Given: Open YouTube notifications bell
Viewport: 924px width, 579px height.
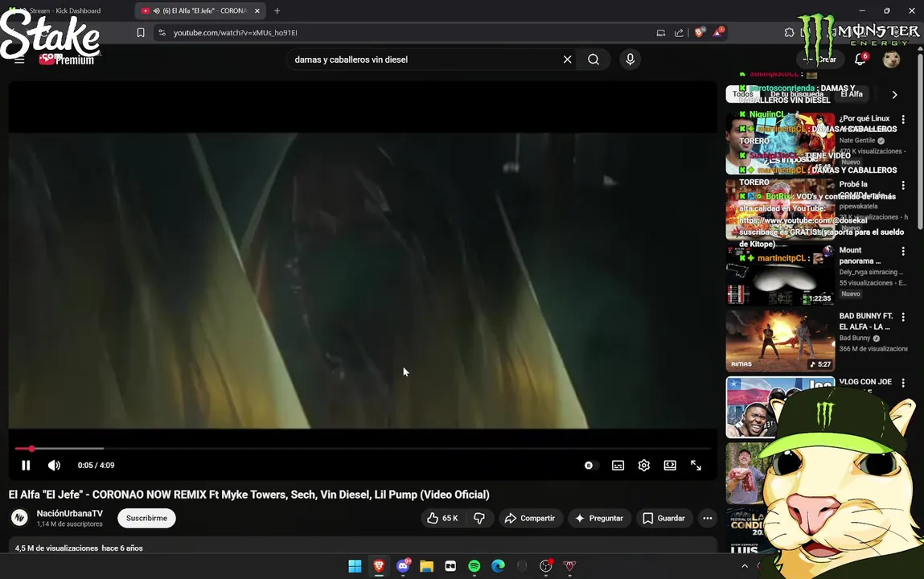Looking at the screenshot, I should coord(860,60).
